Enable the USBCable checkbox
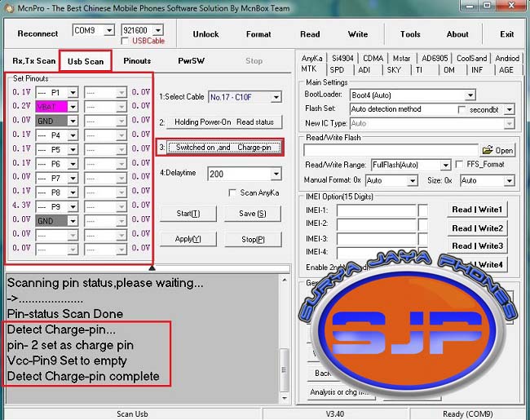This screenshot has height=420, width=530. pyautogui.click(x=125, y=41)
